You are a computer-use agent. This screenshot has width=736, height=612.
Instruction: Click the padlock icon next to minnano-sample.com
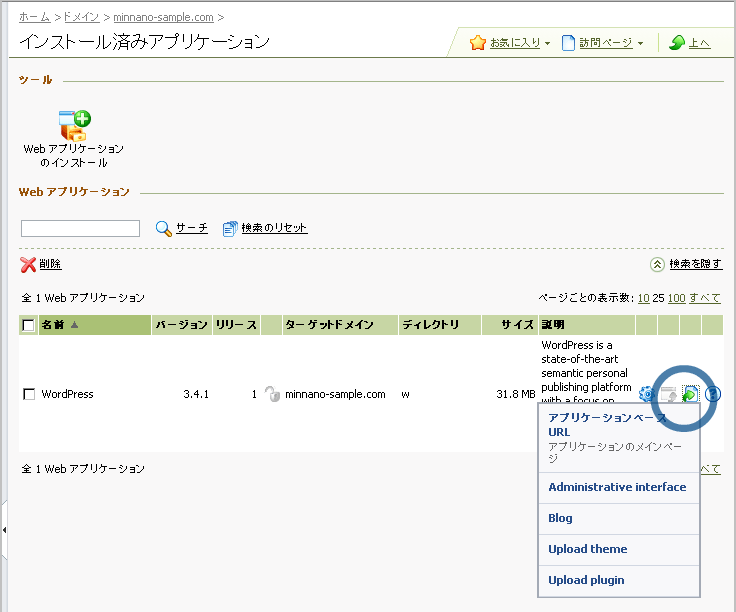coord(272,394)
